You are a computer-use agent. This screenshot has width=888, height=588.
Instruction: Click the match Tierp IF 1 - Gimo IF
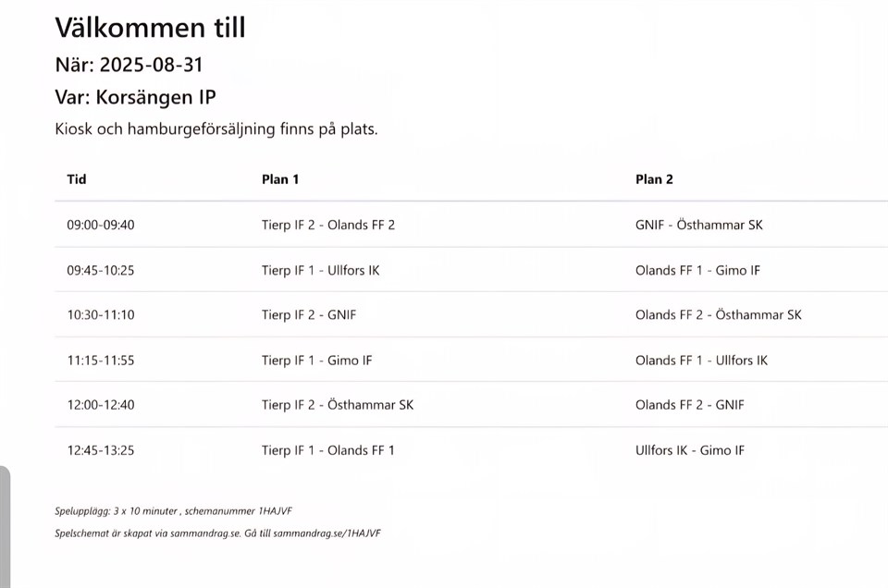tap(316, 361)
